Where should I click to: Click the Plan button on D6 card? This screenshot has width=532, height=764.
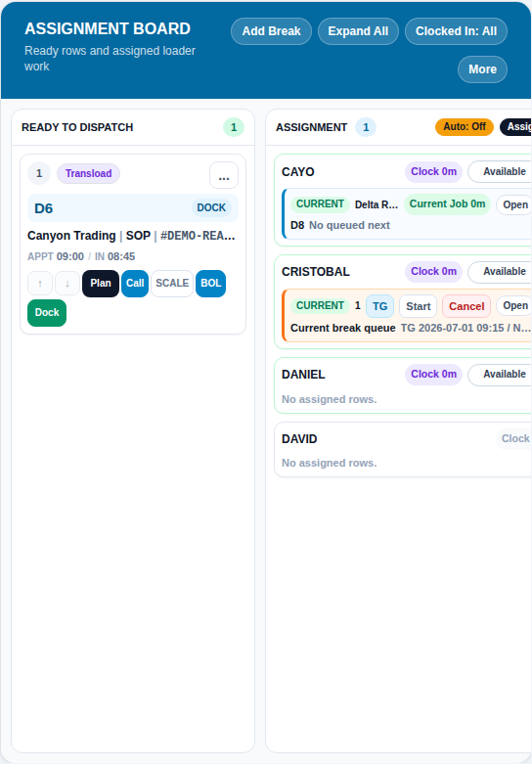tap(101, 283)
